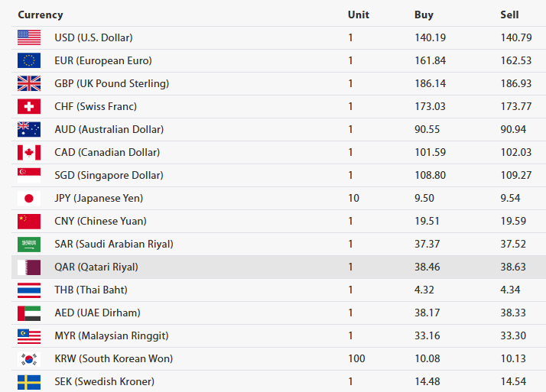Click the Canadian maple leaf flag
The height and width of the screenshot is (392, 546).
[29, 152]
